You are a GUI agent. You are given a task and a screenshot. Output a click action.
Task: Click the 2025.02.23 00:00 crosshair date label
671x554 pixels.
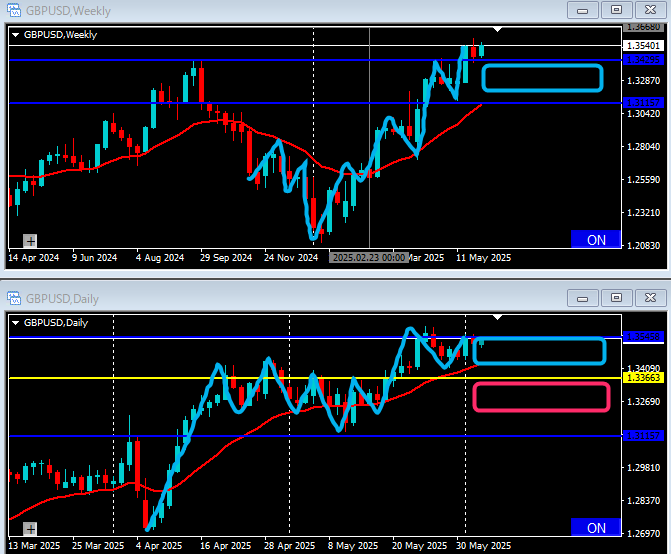pos(368,258)
